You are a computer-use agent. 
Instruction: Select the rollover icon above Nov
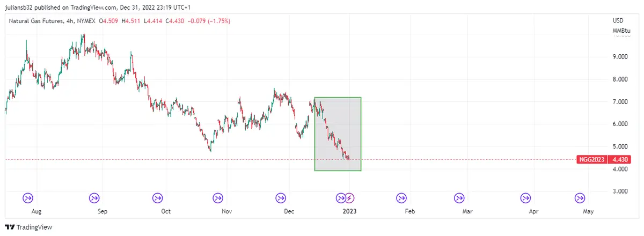pos(218,198)
